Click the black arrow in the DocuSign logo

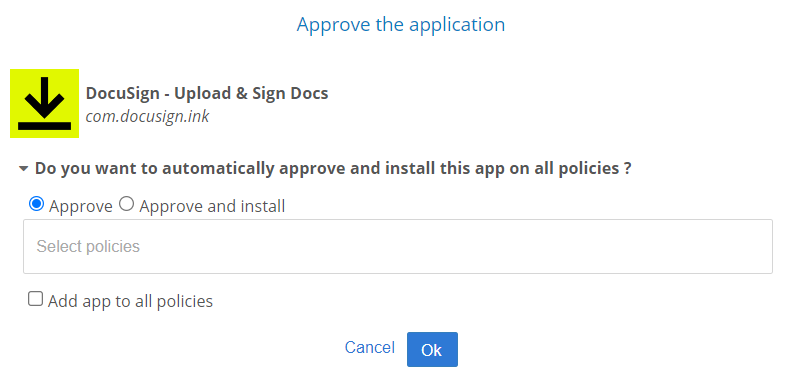coord(44,96)
